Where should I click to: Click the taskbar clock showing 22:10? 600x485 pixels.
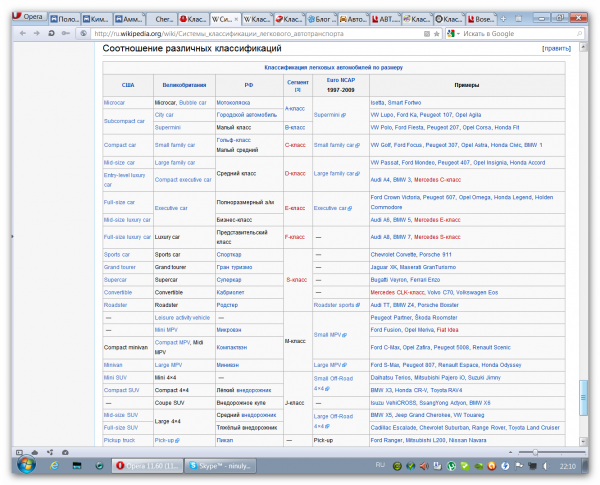pyautogui.click(x=567, y=466)
